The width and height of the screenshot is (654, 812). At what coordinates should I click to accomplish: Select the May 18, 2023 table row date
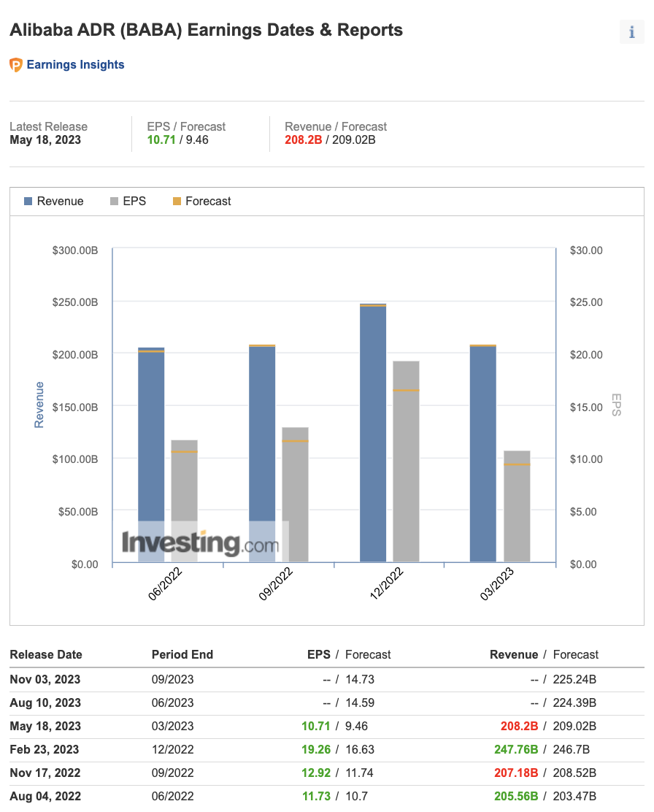pos(45,726)
